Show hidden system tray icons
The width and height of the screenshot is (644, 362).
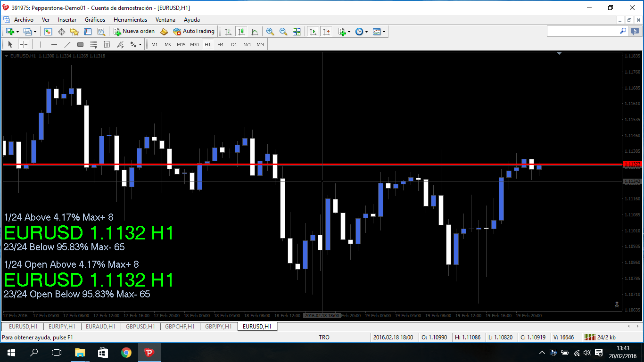(542, 353)
